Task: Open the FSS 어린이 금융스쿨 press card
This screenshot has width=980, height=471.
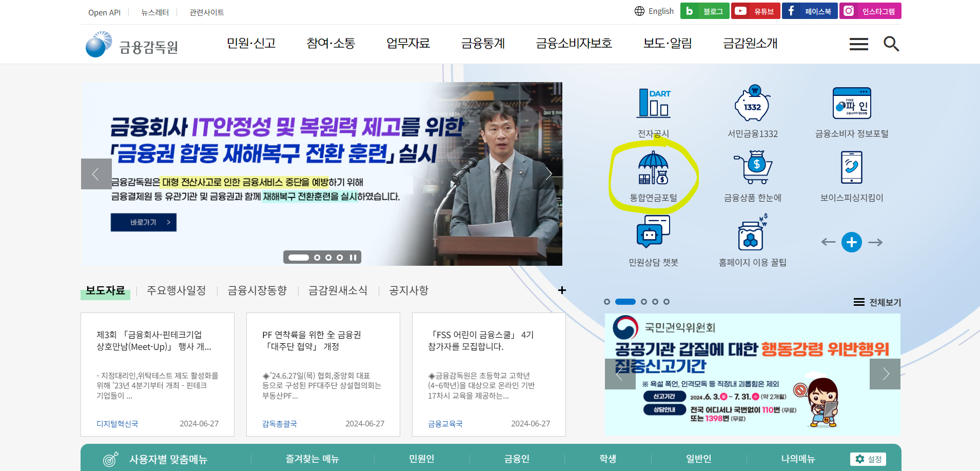Action: point(489,375)
